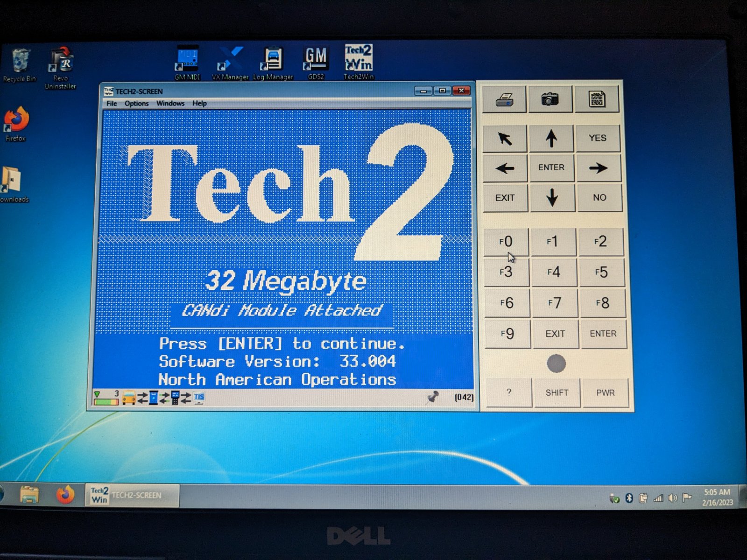Screen dimensions: 747x560
Task: Click the TIS icon in the status bar
Action: tap(199, 398)
